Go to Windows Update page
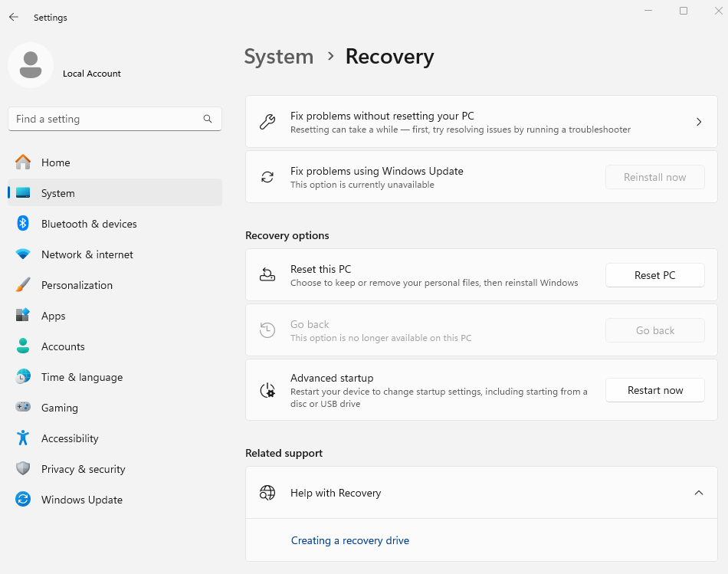 pos(115,500)
